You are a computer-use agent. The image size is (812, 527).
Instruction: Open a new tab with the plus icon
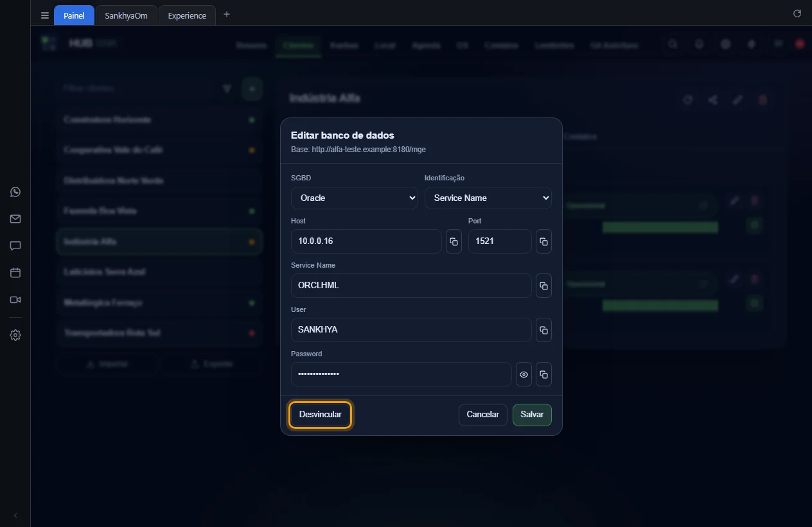226,14
